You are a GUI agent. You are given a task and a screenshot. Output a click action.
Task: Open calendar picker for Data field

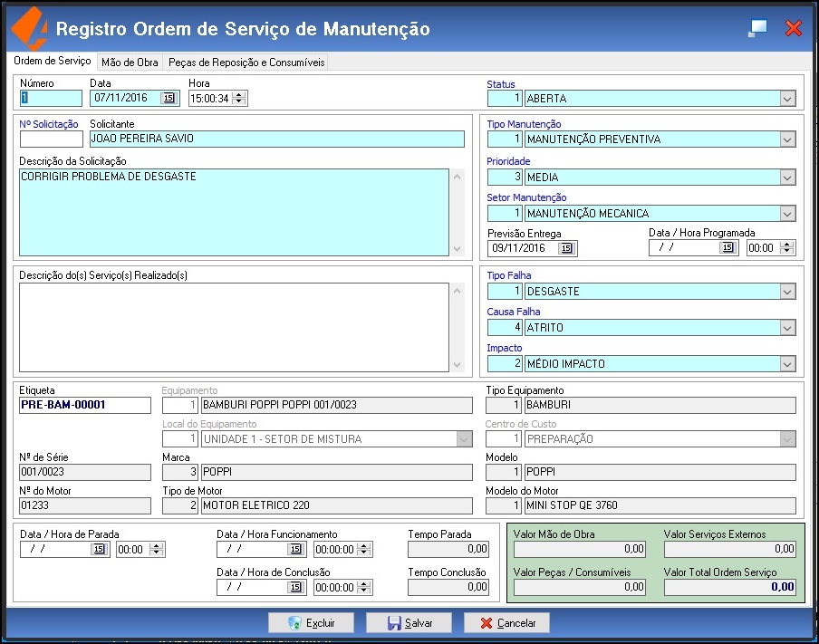pyautogui.click(x=169, y=98)
